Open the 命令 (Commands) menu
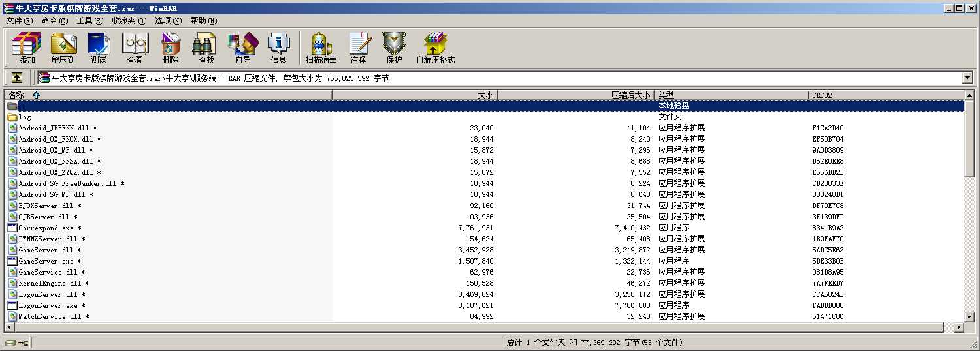 tap(54, 21)
